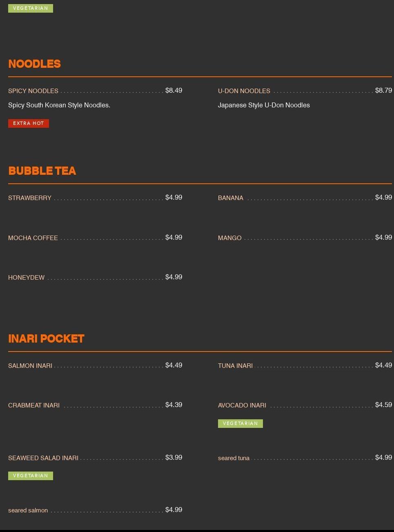Choose the Mocha Coffee bubble tea
Image resolution: width=394 pixels, height=532 pixels.
point(33,238)
